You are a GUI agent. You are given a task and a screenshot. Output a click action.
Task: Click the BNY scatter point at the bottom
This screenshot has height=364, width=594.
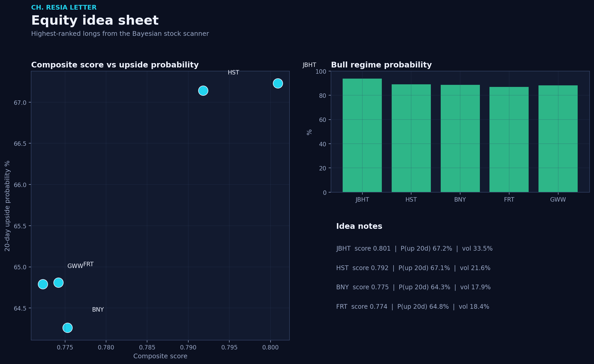[x=67, y=328]
